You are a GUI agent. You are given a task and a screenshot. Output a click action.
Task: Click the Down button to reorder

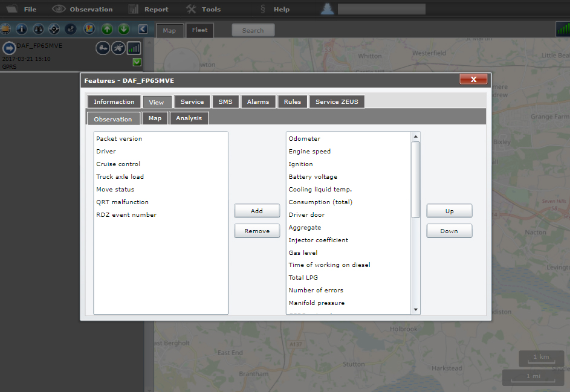tap(449, 231)
